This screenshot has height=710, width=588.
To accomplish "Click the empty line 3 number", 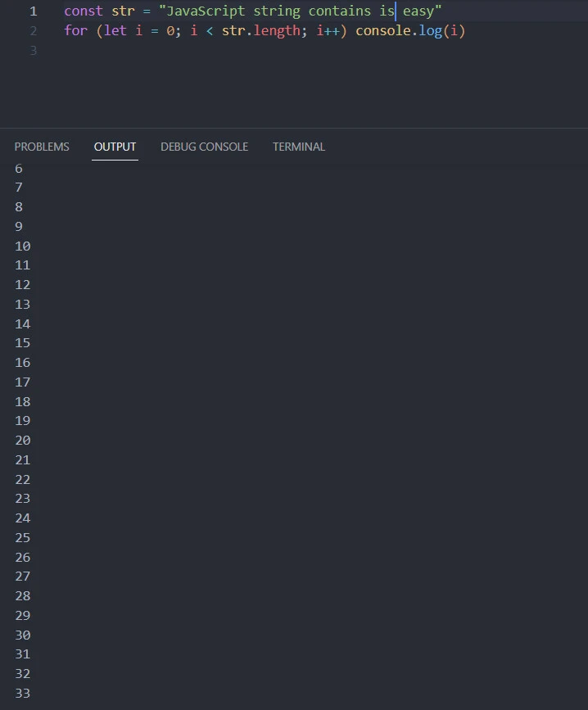I will pyautogui.click(x=33, y=51).
